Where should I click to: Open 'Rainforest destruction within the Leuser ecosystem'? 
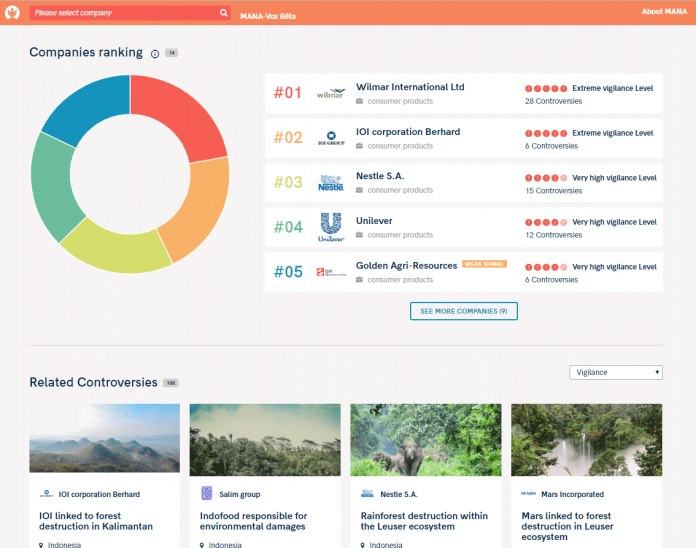click(424, 521)
